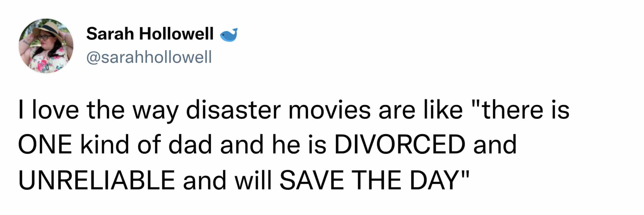The image size is (644, 215).
Task: Select the word UNRELIABLE in the tweet
Action: (x=97, y=180)
